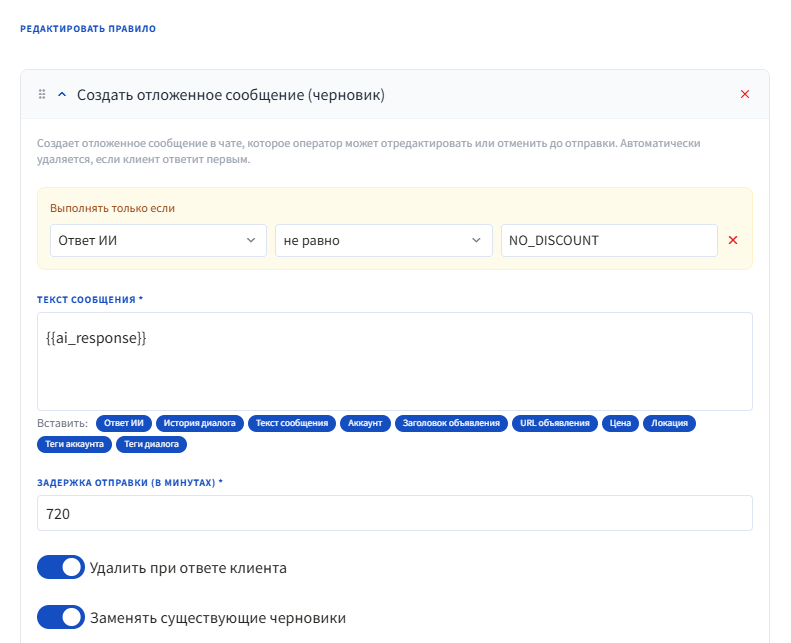Insert the 'Цена' variable chip
The image size is (791, 643).
pyautogui.click(x=620, y=423)
